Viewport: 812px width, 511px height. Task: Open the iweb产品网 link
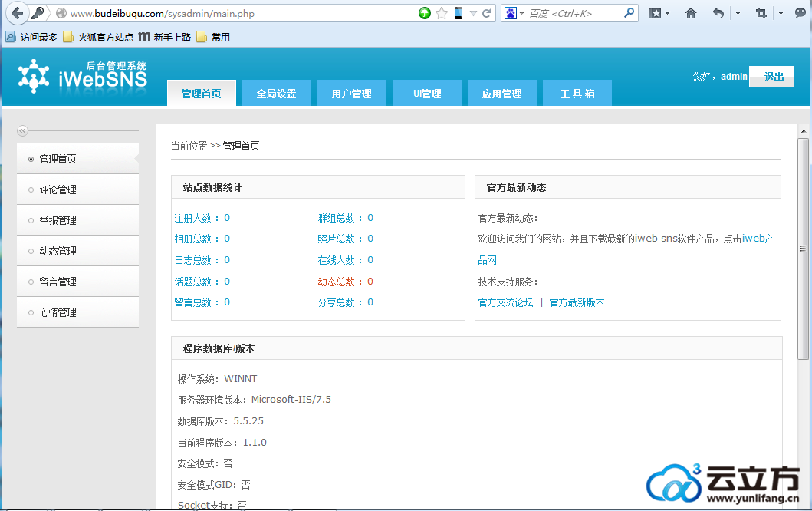click(758, 239)
